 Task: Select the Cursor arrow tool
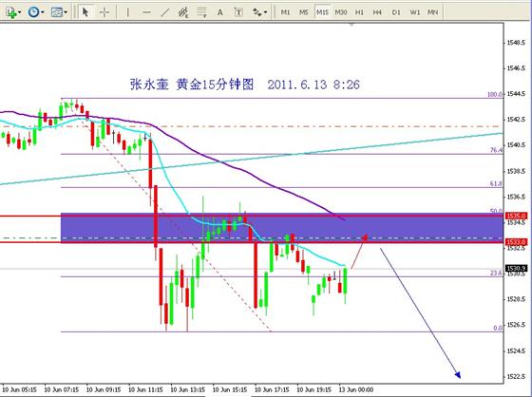[x=85, y=12]
